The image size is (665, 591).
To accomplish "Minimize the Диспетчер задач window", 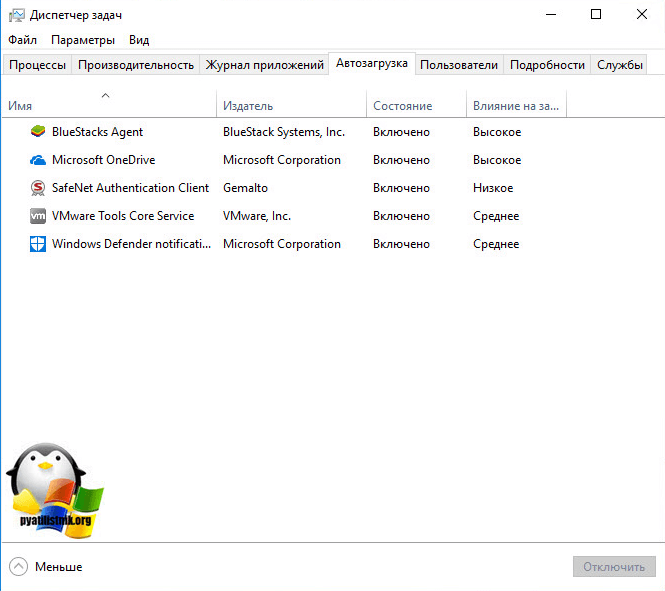I will pos(550,14).
